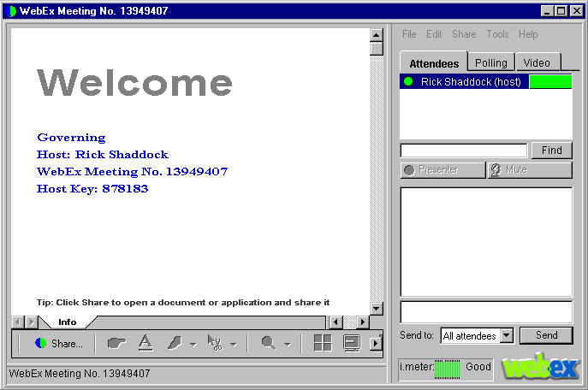Image resolution: width=588 pixels, height=390 pixels.
Task: Click the Host: Rick Shaddock line
Action: point(103,154)
